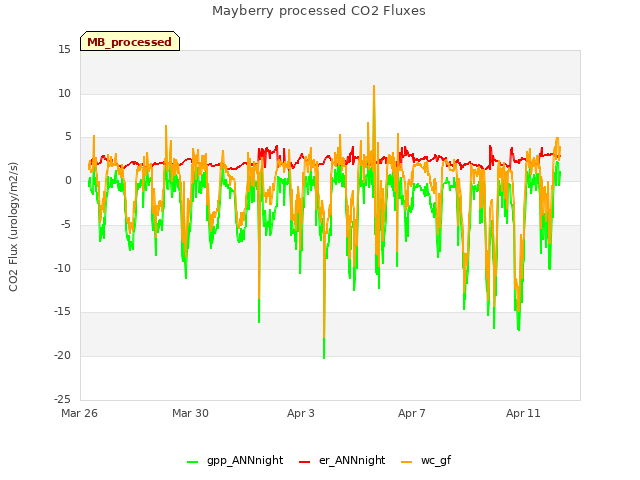Screen dimensions: 640x480
Task: Click the Apr 3 x-axis label
Action: (301, 413)
